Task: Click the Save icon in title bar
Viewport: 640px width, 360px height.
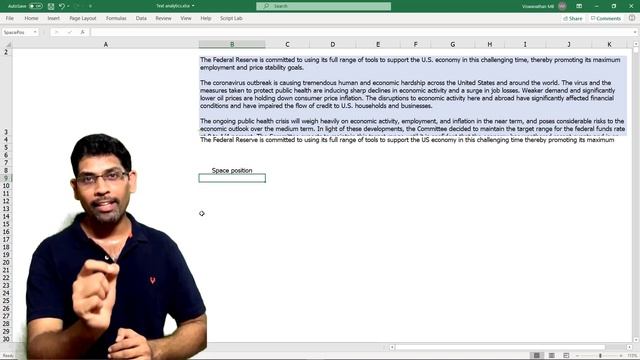Action: 51,6
